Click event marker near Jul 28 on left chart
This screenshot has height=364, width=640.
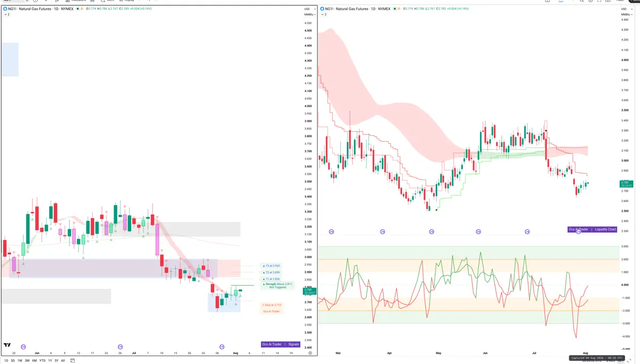tap(222, 346)
